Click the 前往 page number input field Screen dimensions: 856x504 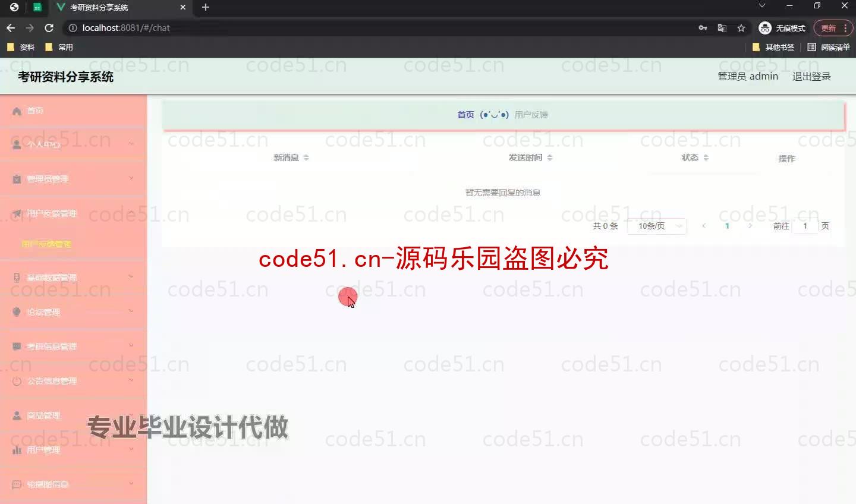805,226
